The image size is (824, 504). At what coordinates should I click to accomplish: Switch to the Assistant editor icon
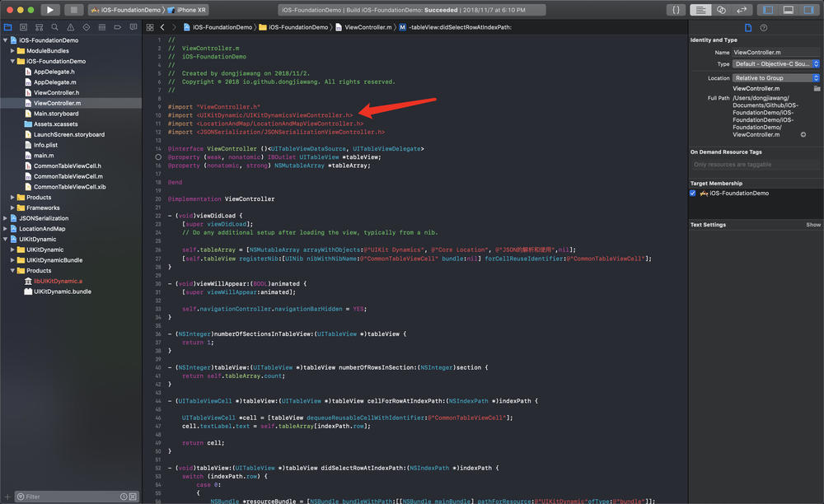(x=721, y=9)
